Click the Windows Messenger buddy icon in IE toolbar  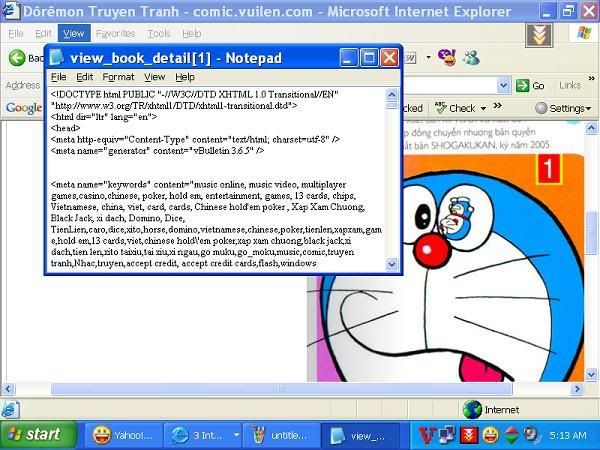click(471, 58)
